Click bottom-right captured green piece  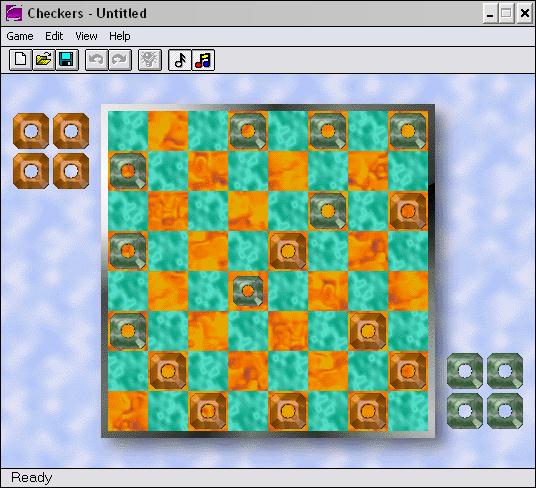(505, 411)
